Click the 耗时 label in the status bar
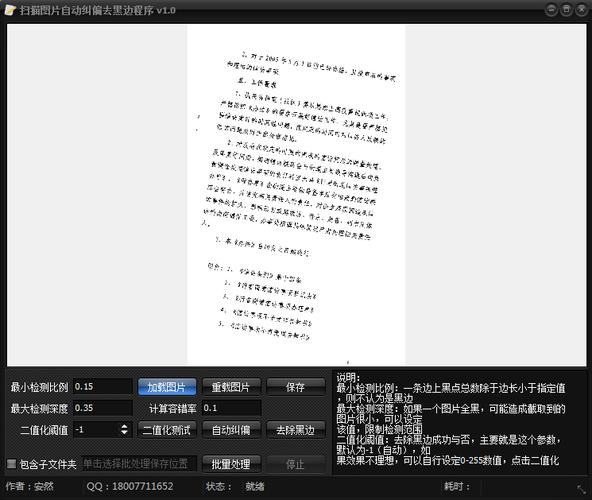The image size is (592, 500). (x=457, y=486)
